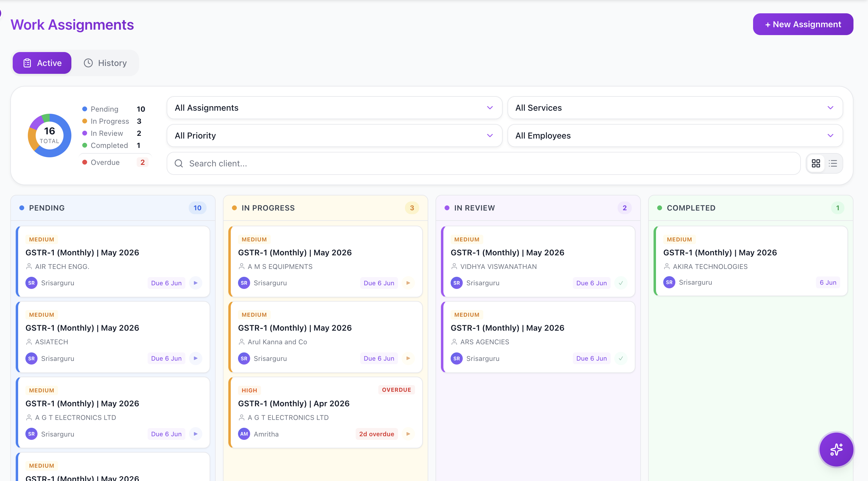
Task: Select the In Progress legend entry
Action: (113, 121)
